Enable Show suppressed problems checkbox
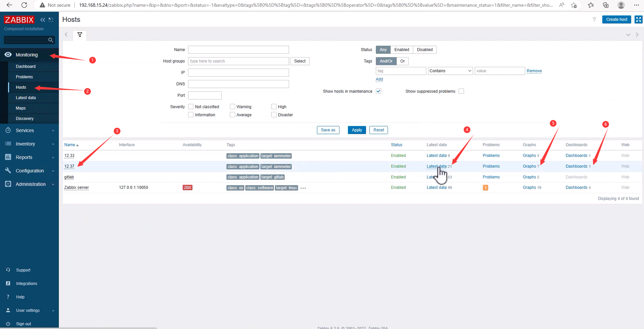This screenshot has height=329, width=644. coord(461,91)
